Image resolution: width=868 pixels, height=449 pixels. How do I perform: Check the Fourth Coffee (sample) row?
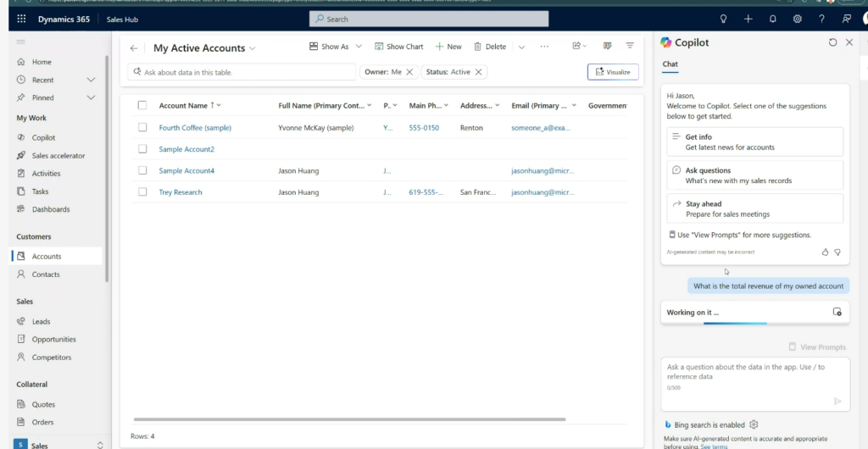pos(142,127)
